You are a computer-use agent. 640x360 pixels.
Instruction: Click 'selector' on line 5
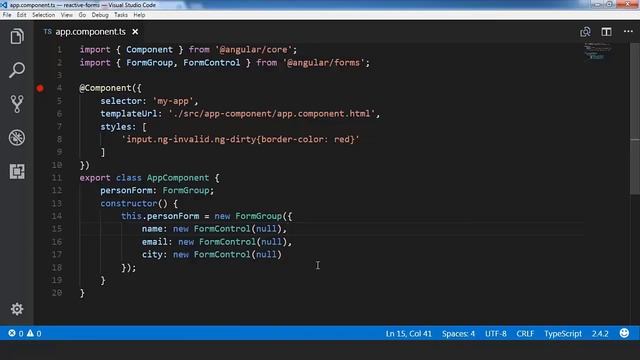121,101
